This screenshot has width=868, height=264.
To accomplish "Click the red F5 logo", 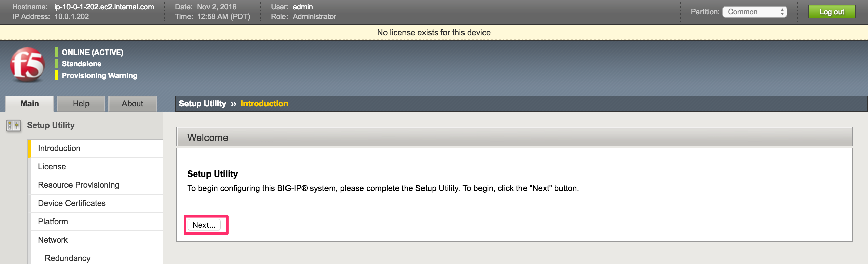I will [27, 64].
